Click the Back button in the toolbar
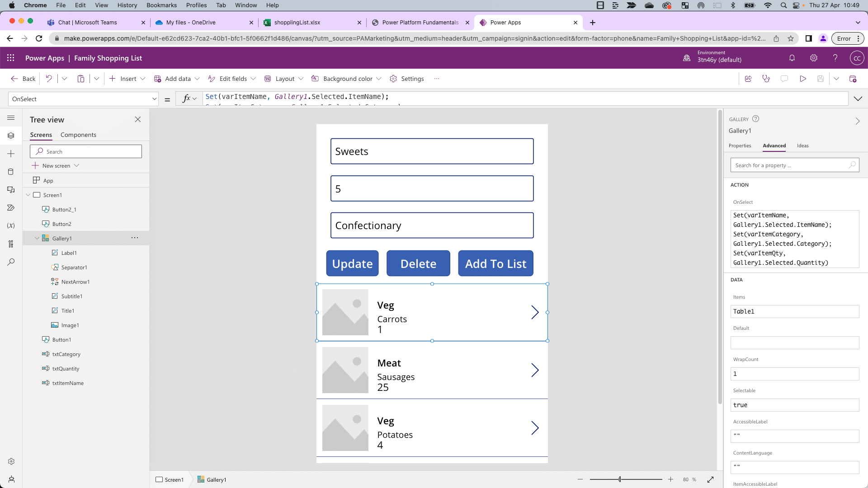The width and height of the screenshot is (868, 488). (23, 79)
